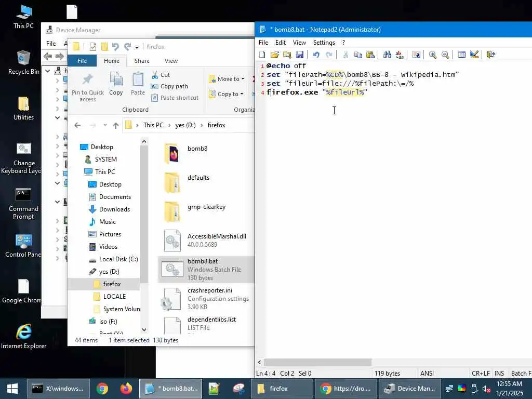
Task: Switch to Device Manager taskbar button
Action: coord(410,389)
